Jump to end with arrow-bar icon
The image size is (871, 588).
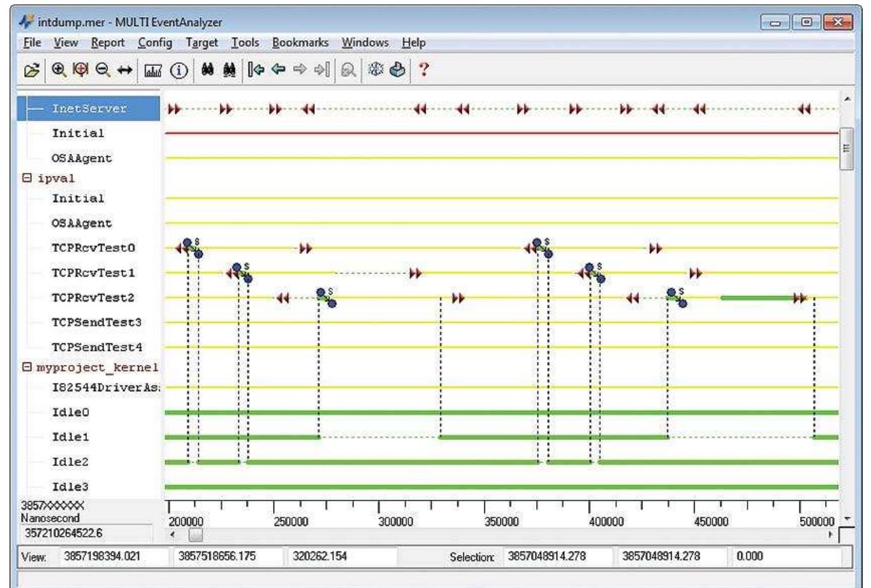coord(321,70)
